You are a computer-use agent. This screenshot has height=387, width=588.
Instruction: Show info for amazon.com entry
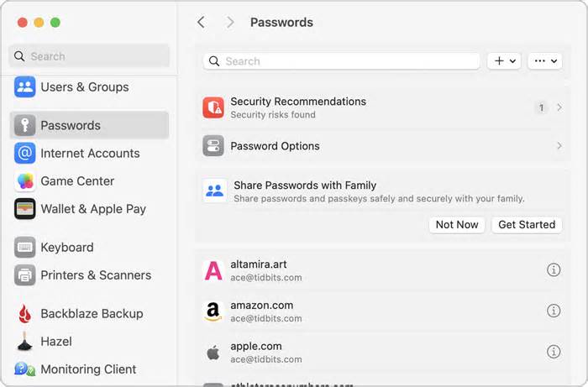pyautogui.click(x=554, y=311)
